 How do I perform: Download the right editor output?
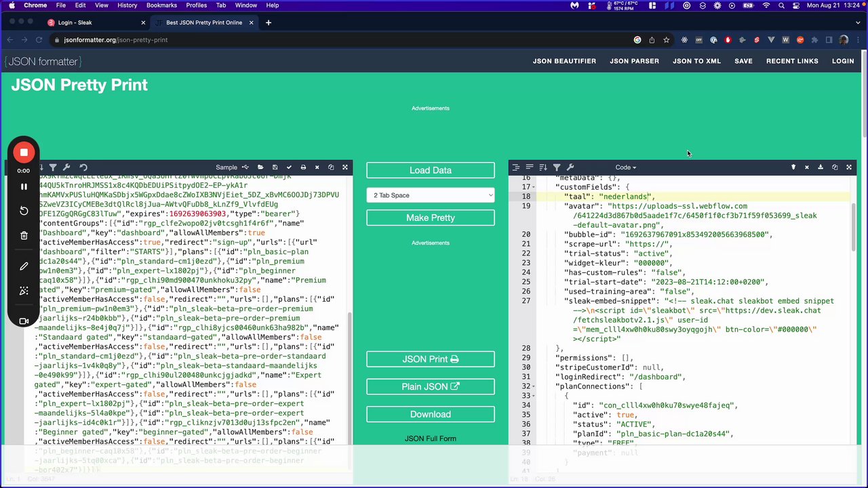tap(821, 167)
